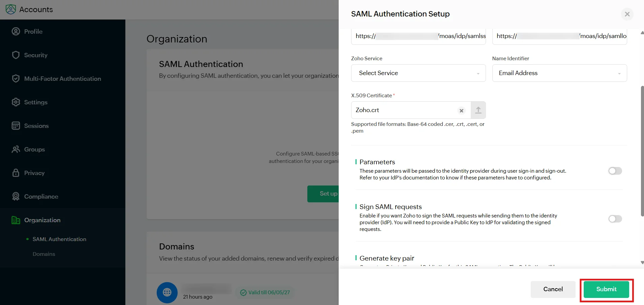Click the Groups people icon
644x305 pixels.
click(x=16, y=149)
